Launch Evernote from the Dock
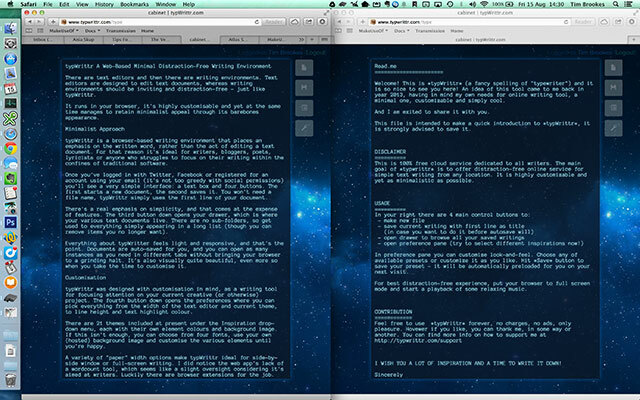640x400 pixels. point(11,178)
